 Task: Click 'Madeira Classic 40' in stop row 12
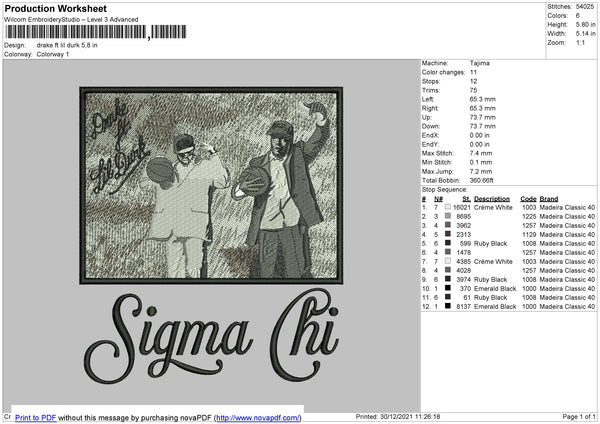567,307
